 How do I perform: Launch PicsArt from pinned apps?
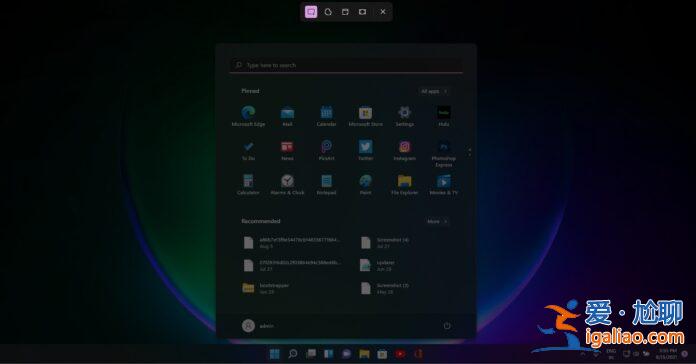click(x=327, y=150)
